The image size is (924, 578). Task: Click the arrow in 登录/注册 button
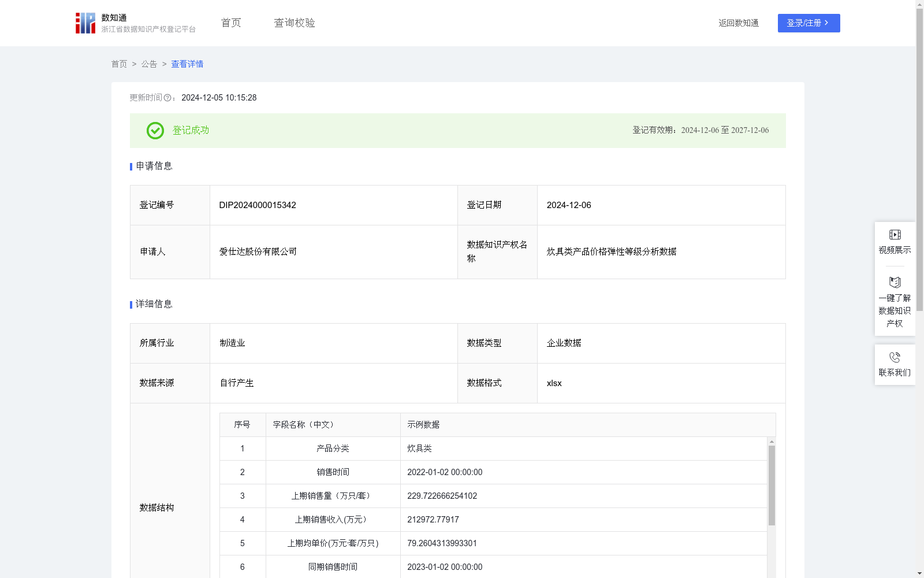point(826,23)
